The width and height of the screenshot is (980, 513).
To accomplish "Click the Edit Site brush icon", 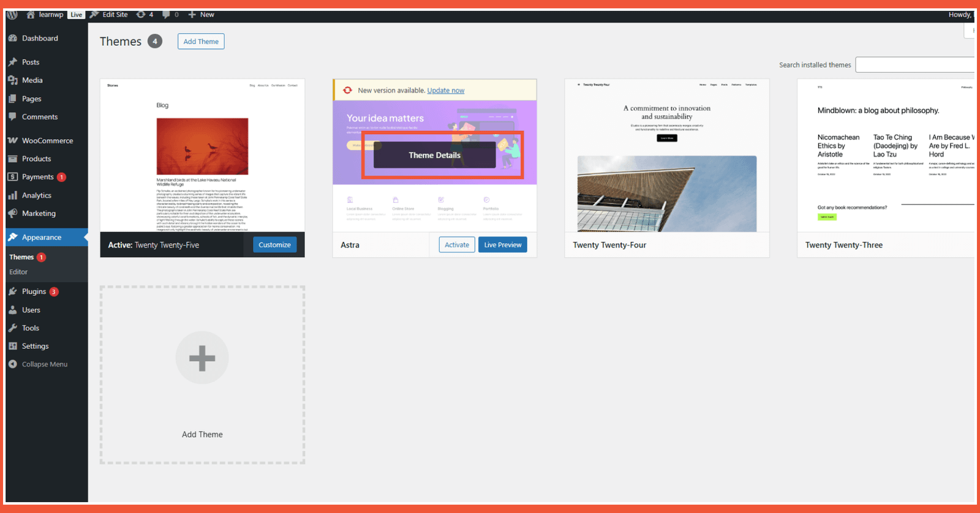I will [94, 15].
